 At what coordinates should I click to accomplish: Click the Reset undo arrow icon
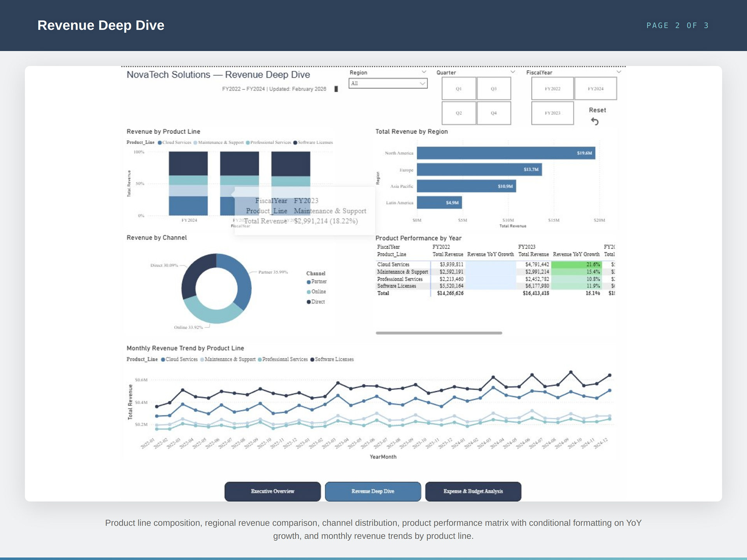point(594,122)
